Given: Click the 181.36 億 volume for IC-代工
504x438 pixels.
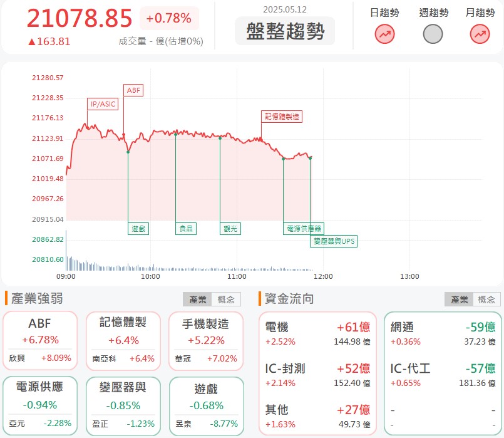Looking at the screenshot, I should 477,383.
